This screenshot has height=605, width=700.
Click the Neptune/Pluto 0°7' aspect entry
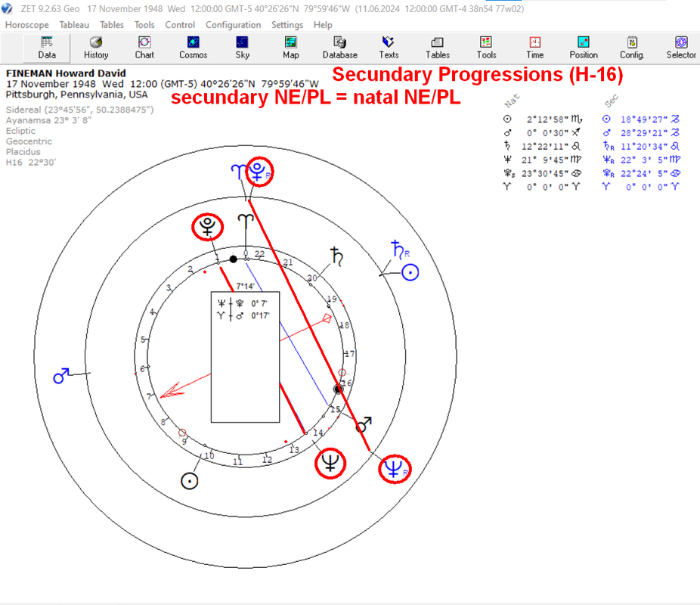coord(243,303)
